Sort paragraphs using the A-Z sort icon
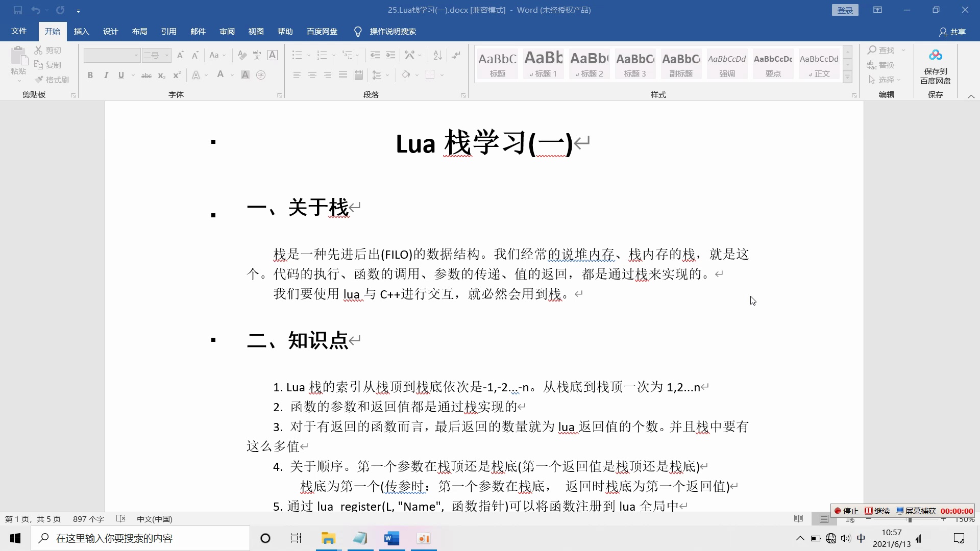 pyautogui.click(x=437, y=55)
